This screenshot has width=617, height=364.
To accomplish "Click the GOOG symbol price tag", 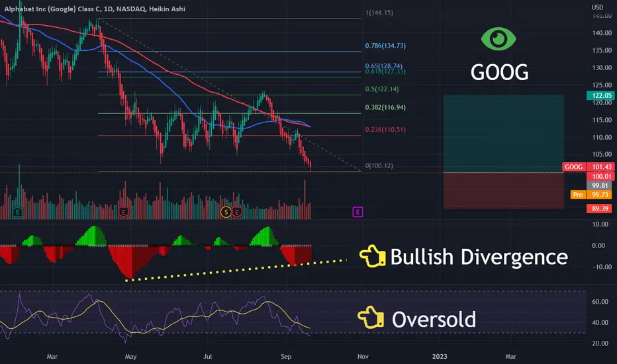I will (x=574, y=167).
